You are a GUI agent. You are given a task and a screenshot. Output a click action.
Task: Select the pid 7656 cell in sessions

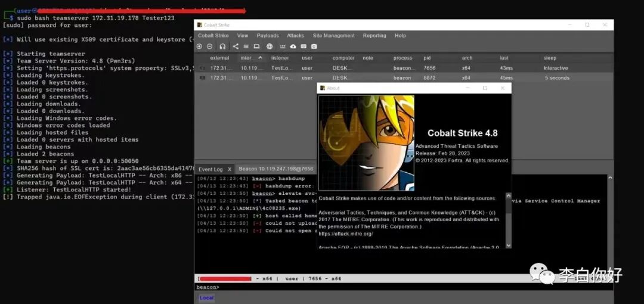point(429,68)
